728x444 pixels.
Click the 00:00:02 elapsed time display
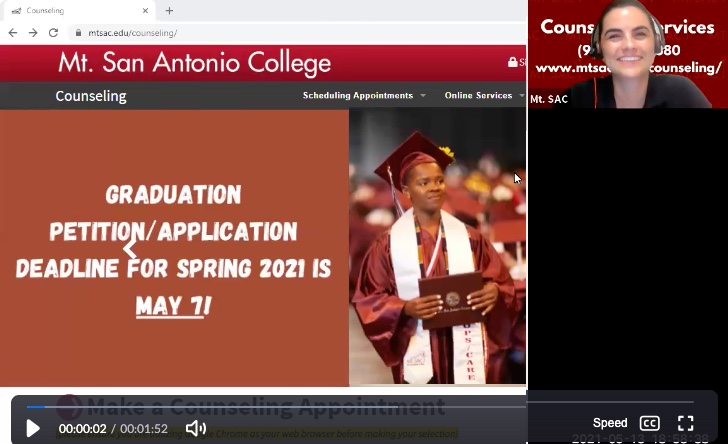click(82, 429)
